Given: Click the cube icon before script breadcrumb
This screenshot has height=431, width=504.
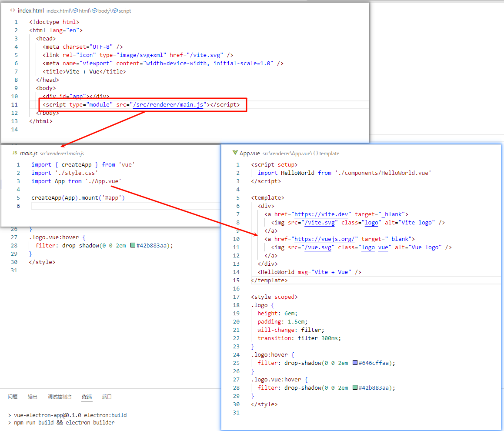Looking at the screenshot, I should point(115,10).
